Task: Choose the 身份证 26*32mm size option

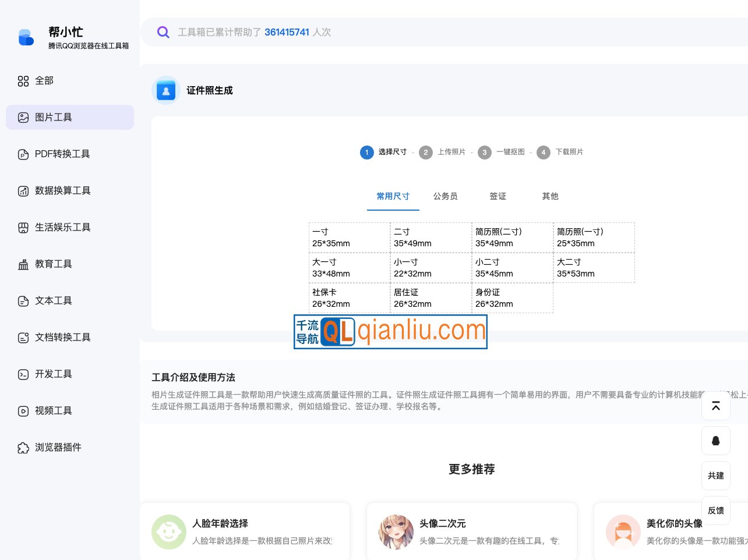Action: [512, 297]
